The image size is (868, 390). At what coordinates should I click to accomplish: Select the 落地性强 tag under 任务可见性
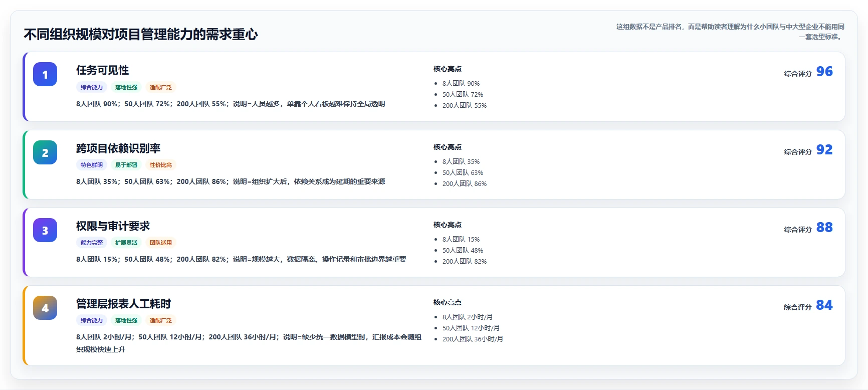tap(126, 87)
